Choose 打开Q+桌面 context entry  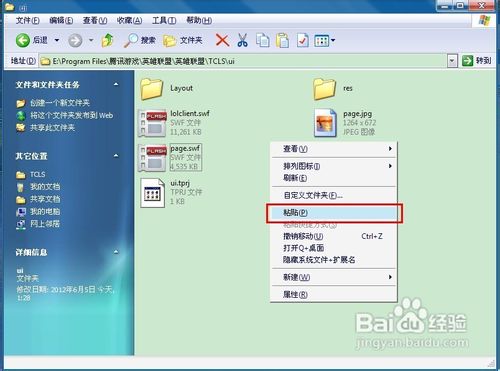pos(333,248)
